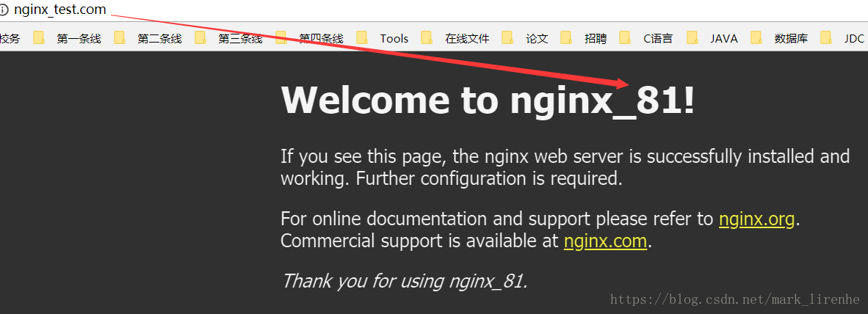Open the C语言 bookmark folder
The image size is (868, 314).
646,38
